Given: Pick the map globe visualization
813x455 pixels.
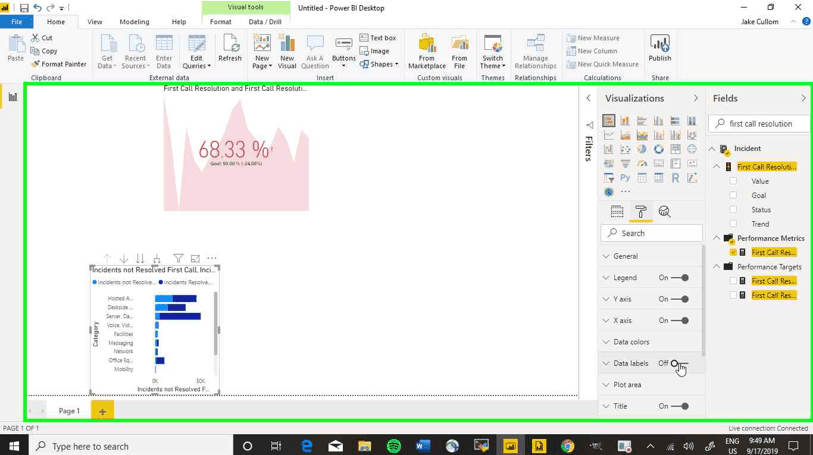Looking at the screenshot, I should pyautogui.click(x=692, y=149).
